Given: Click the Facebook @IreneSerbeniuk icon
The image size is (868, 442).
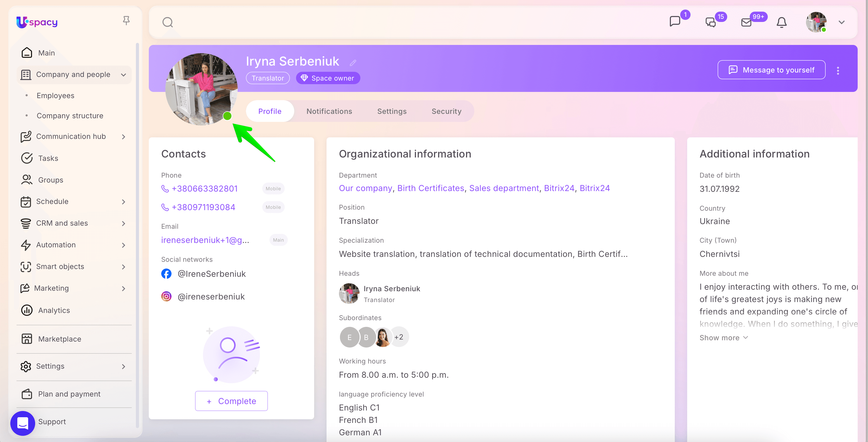Looking at the screenshot, I should pos(166,274).
